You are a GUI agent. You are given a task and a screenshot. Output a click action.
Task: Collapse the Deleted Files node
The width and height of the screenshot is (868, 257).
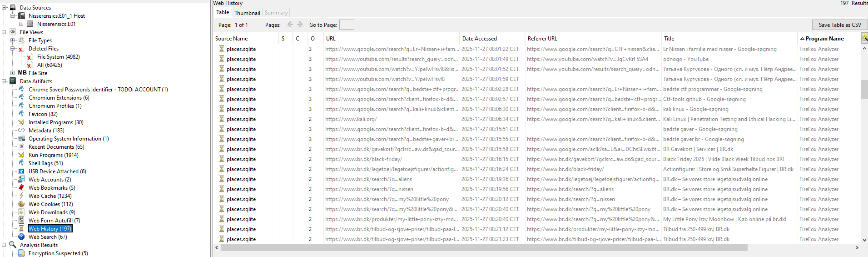coord(13,48)
